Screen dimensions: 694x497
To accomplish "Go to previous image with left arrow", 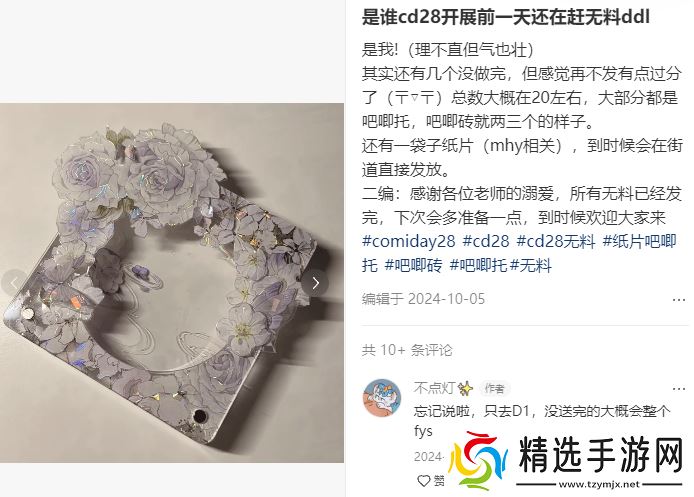I will tap(13, 283).
